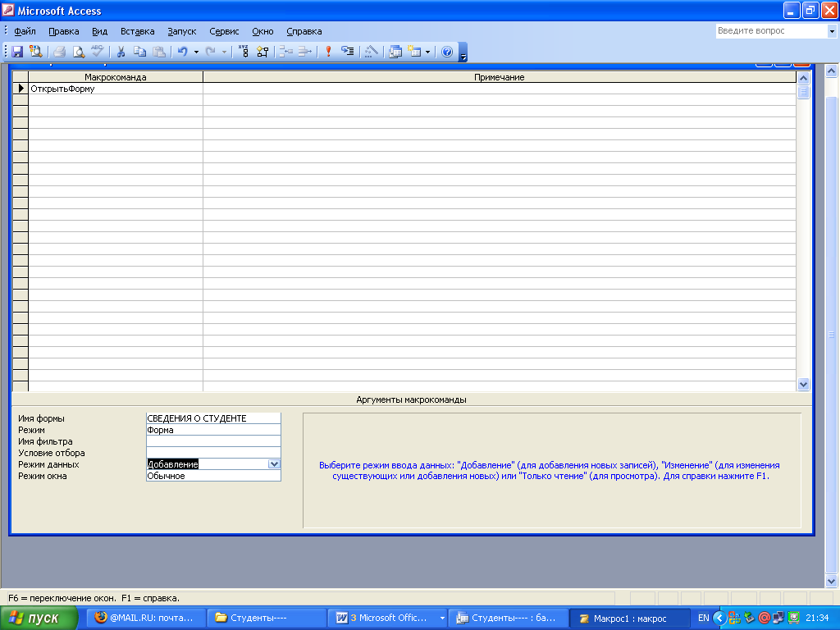Open the Справка menu
The height and width of the screenshot is (630, 840).
point(304,31)
